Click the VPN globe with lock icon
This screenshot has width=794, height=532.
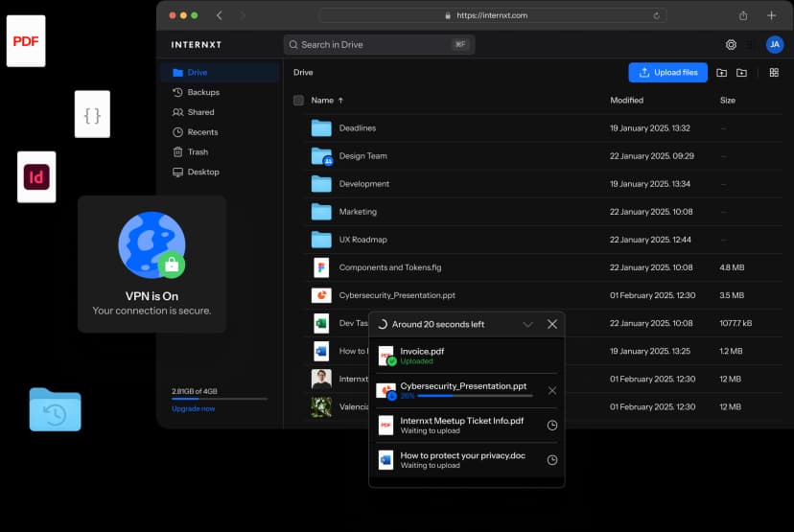pos(152,245)
